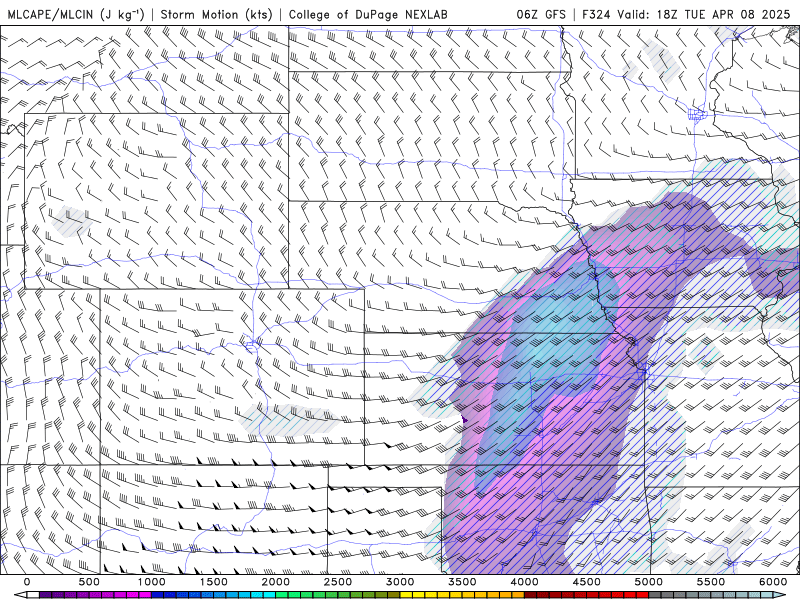
Task: Pick the yellow segment of the color bar
Action: pos(407,595)
